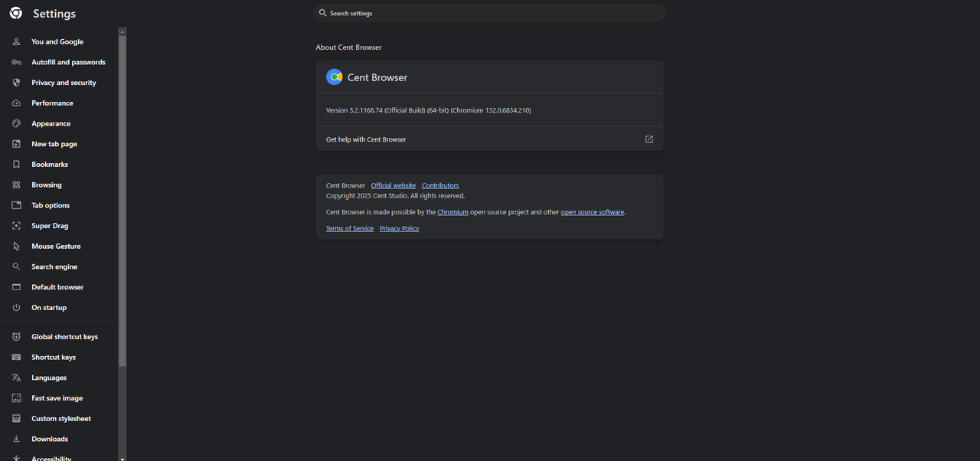980x461 pixels.
Task: Click the New tab page icon
Action: click(16, 144)
